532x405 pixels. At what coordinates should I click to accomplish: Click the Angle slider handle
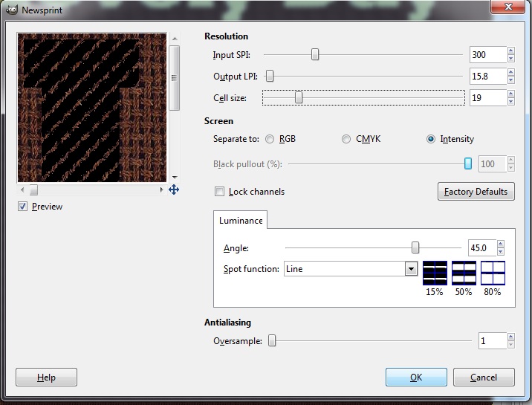click(415, 248)
